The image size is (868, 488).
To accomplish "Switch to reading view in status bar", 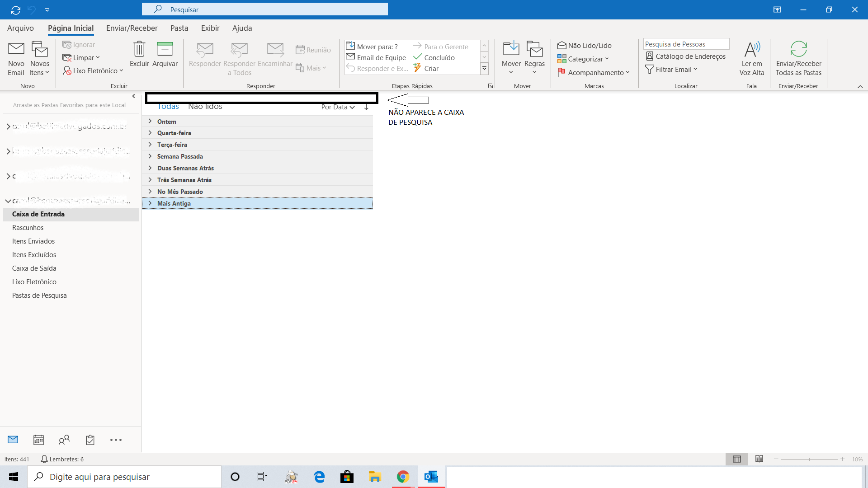I will point(759,459).
